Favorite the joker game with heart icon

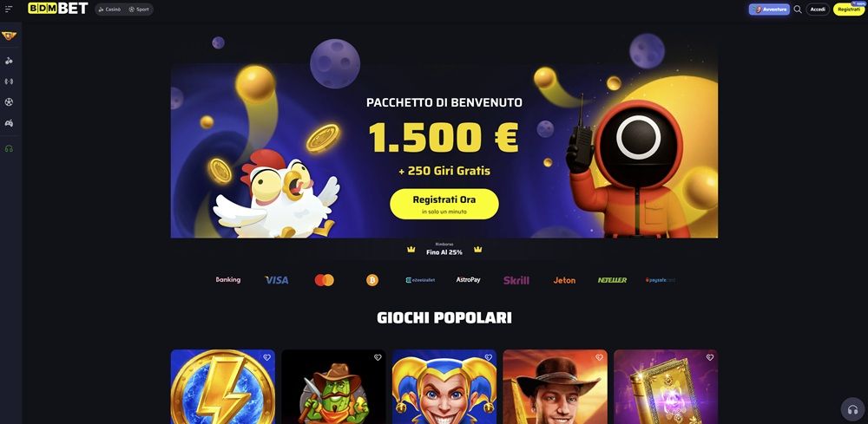point(488,357)
